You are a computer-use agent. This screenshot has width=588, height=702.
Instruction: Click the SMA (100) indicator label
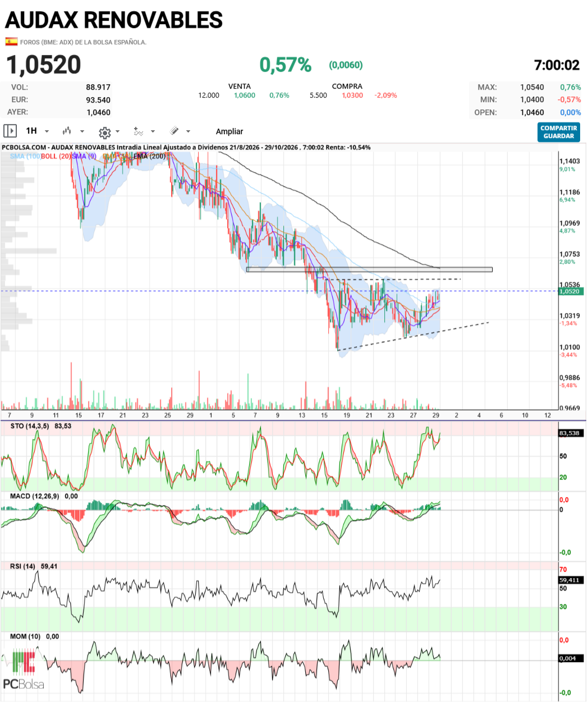tap(25, 156)
